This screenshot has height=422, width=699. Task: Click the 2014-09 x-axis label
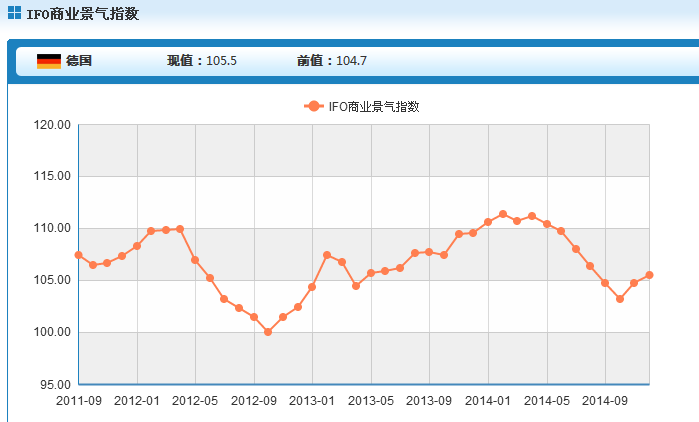click(605, 401)
